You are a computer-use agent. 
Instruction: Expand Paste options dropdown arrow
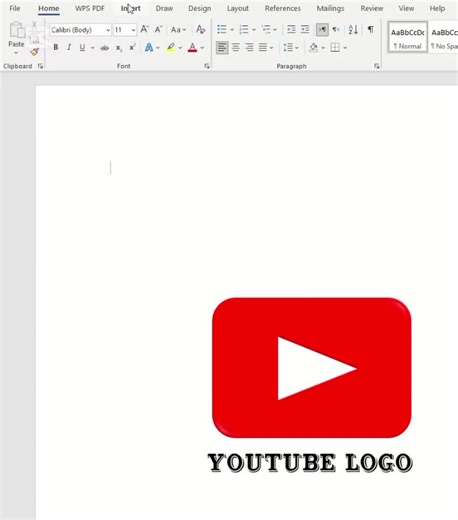[16, 53]
